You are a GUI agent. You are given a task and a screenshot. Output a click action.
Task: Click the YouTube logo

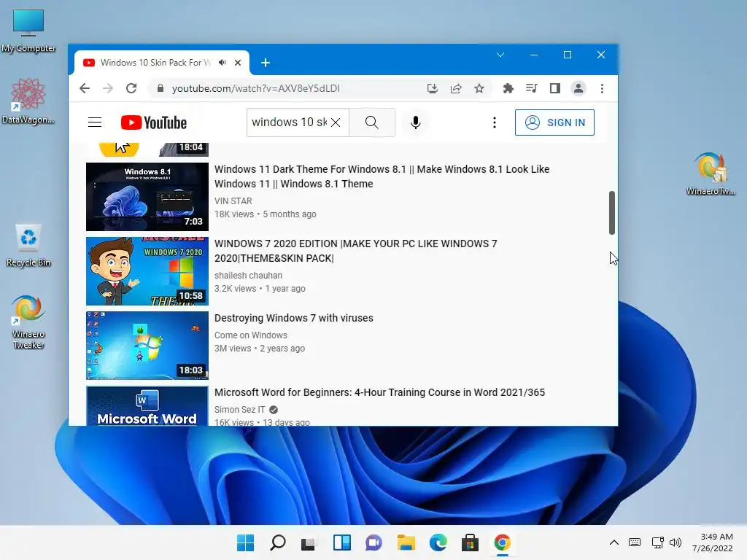pos(153,122)
